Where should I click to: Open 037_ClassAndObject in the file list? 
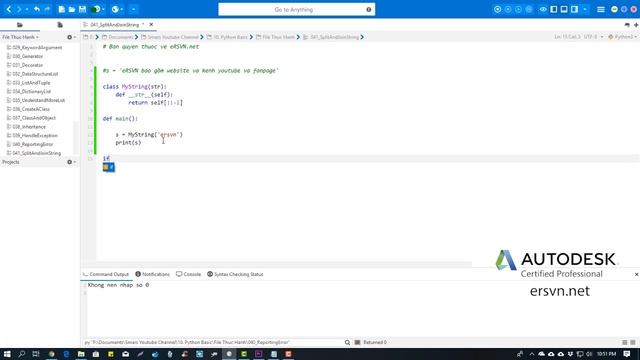[x=31, y=118]
